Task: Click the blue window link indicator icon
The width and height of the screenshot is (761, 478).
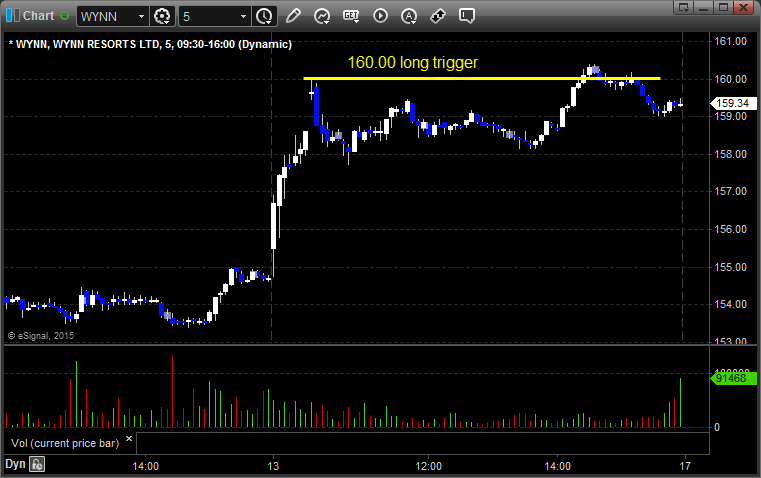Action: tap(13, 16)
